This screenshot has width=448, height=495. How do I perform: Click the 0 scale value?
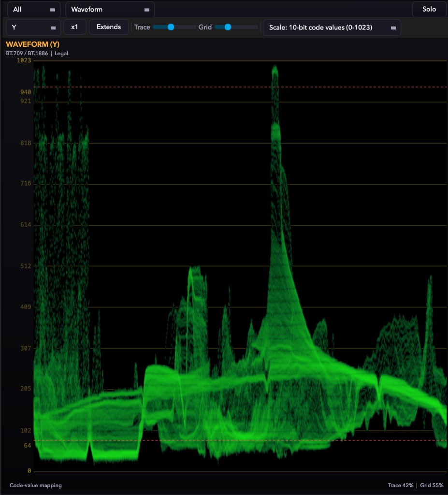click(29, 471)
